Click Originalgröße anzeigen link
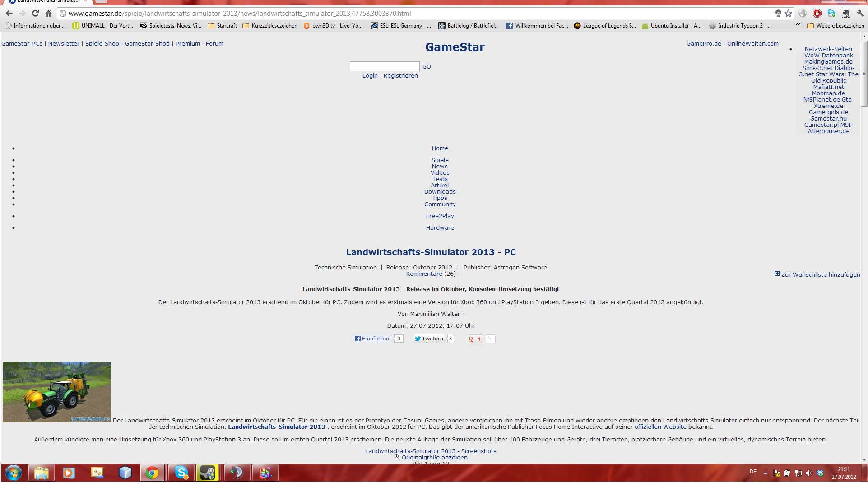The width and height of the screenshot is (868, 487). pyautogui.click(x=434, y=458)
